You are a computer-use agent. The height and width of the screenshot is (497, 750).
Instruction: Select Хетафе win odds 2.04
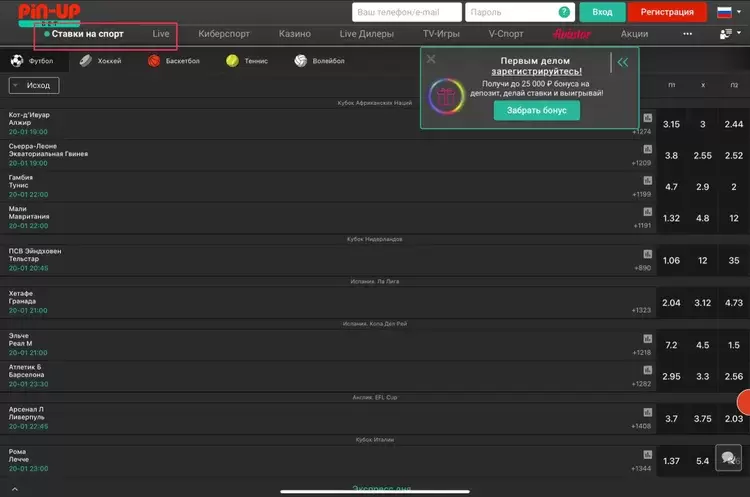coord(671,303)
